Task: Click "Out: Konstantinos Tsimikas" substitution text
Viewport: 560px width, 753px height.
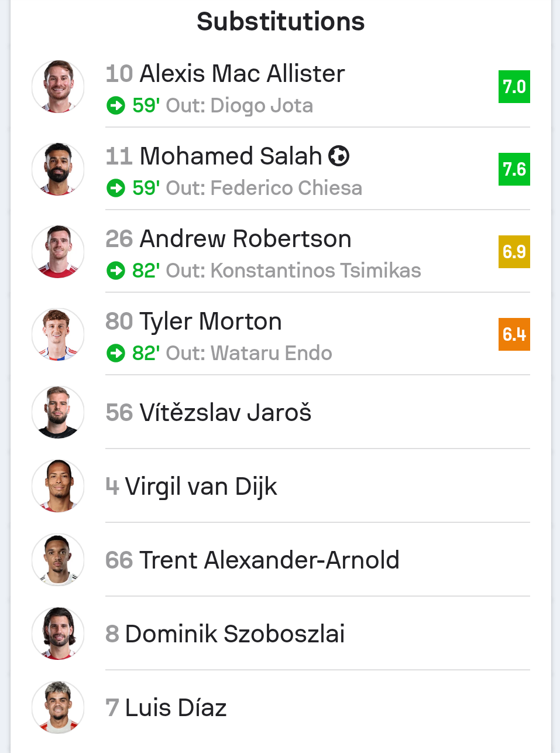Action: pyautogui.click(x=293, y=271)
